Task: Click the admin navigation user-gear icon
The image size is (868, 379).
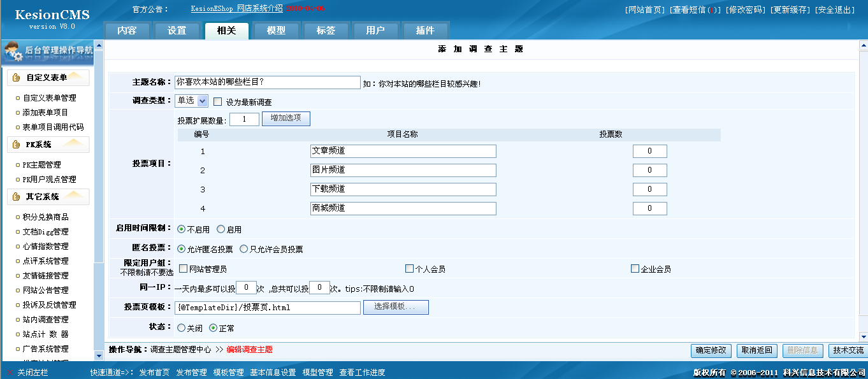Action: (x=13, y=52)
